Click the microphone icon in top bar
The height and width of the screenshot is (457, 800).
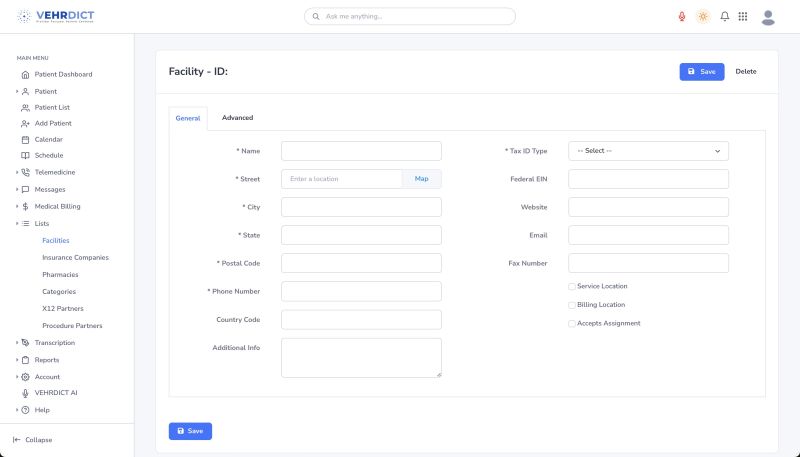682,17
